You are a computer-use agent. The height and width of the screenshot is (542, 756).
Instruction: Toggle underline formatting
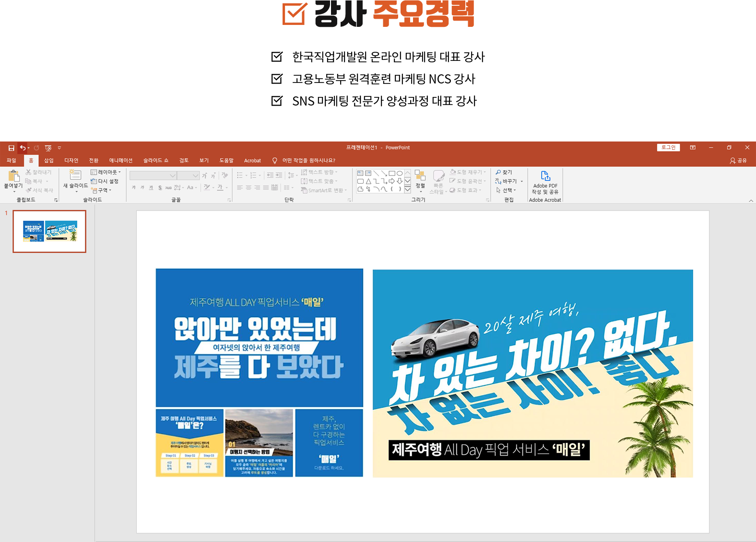151,188
